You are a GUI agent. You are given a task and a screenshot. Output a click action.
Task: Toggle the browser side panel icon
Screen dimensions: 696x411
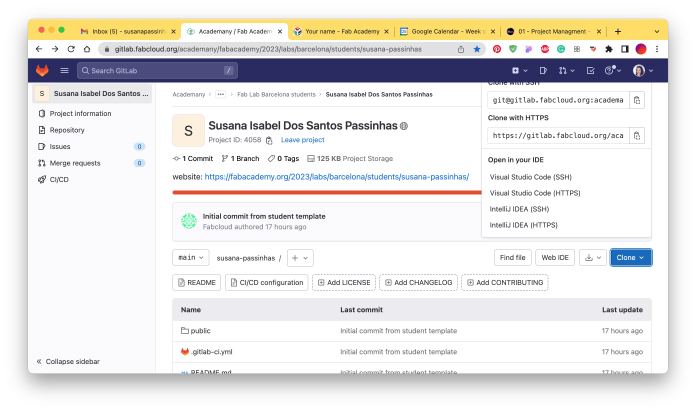pos(625,49)
